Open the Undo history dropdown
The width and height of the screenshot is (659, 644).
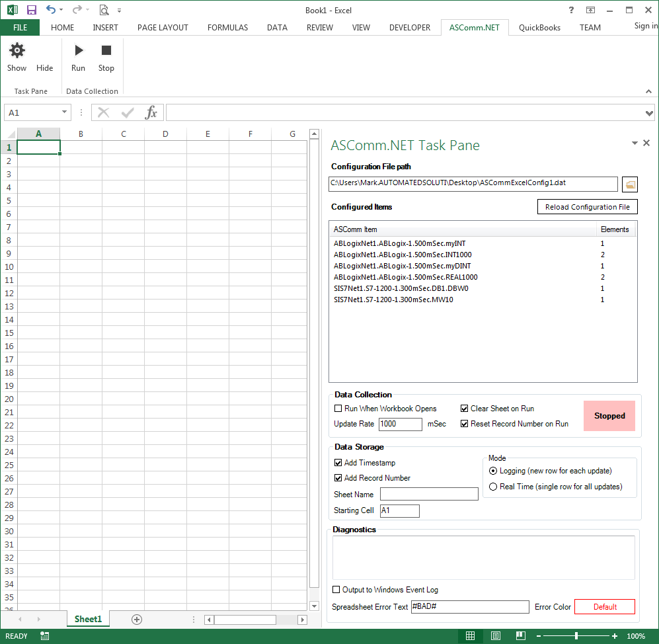61,10
